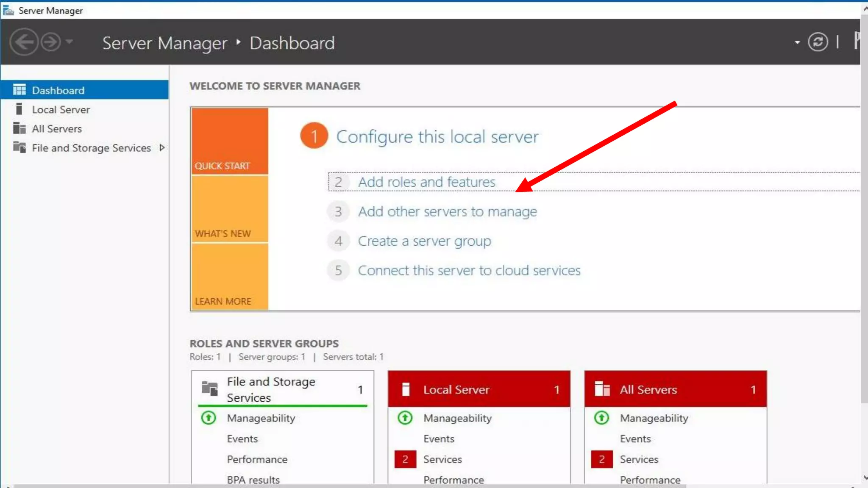
Task: Open the LEARN MORE tab tile
Action: [x=229, y=277]
